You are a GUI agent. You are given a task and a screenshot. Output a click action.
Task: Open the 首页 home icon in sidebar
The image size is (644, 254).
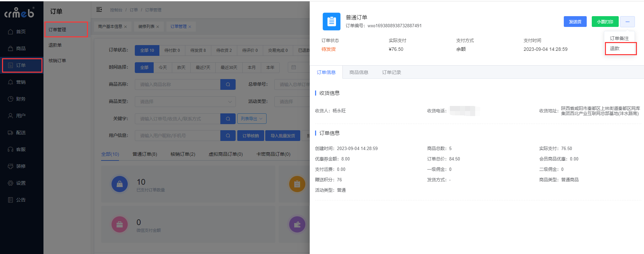coord(10,32)
